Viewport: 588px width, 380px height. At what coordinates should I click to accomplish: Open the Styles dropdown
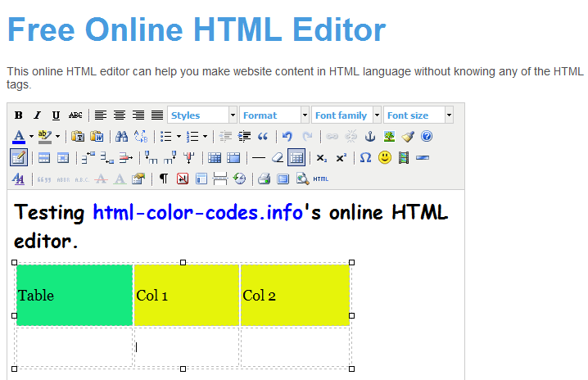click(x=202, y=115)
